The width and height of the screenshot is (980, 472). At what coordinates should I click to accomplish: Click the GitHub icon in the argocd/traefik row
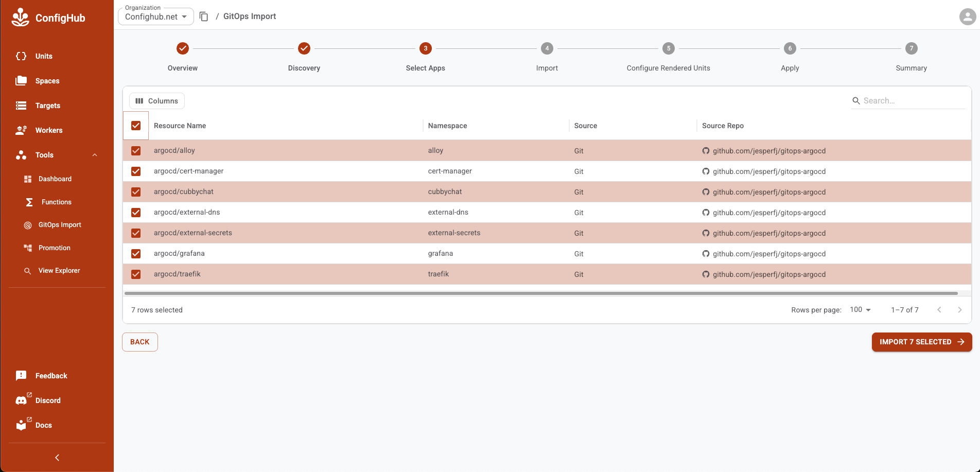pyautogui.click(x=706, y=274)
